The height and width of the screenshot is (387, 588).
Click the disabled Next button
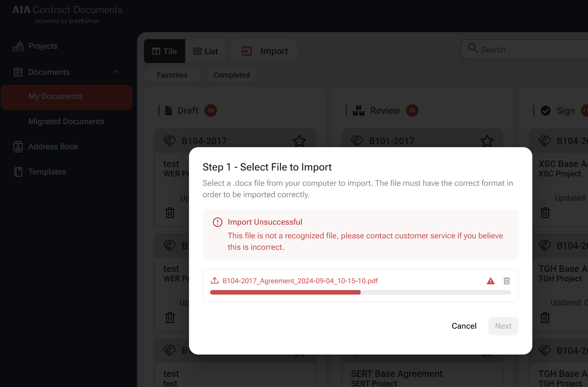click(x=503, y=326)
